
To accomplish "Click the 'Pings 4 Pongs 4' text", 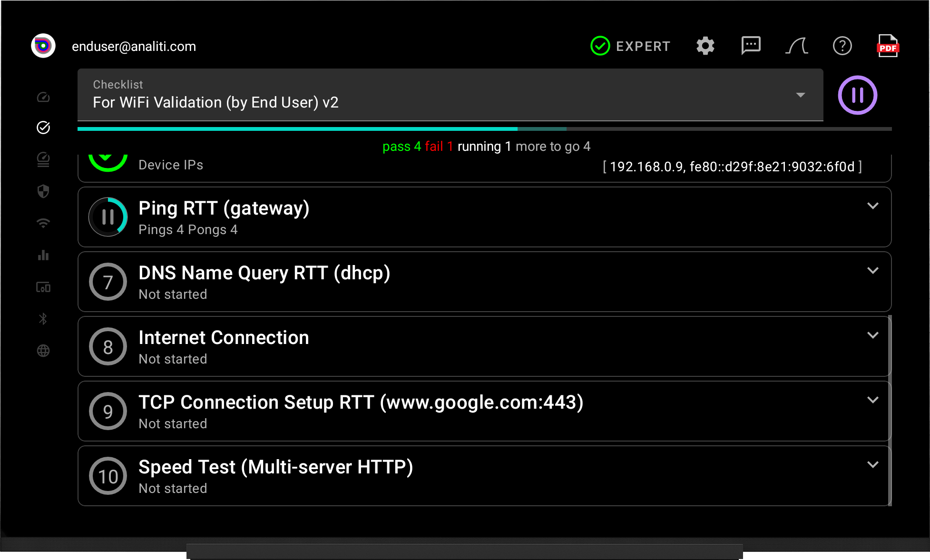I will point(188,230).
